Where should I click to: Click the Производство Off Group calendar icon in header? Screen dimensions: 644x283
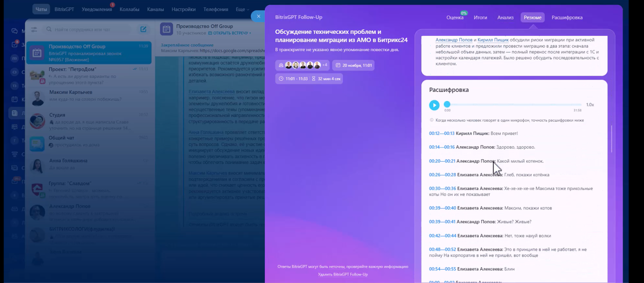166,29
